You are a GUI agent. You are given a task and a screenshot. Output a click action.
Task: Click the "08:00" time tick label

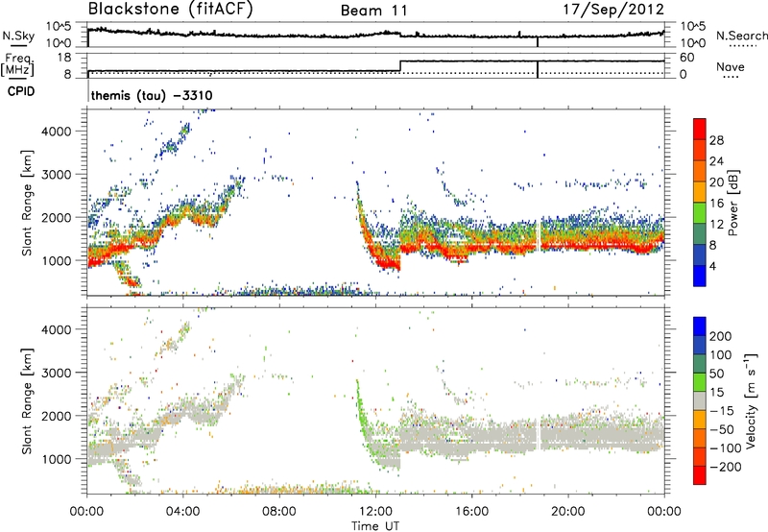[279, 512]
